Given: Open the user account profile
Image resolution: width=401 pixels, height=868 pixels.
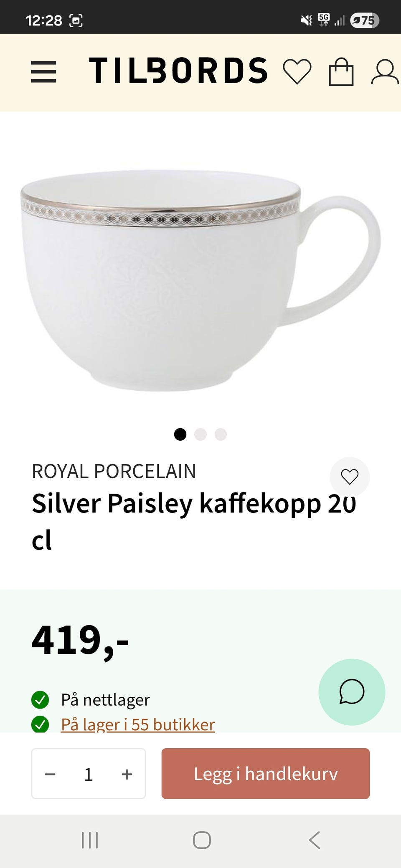Looking at the screenshot, I should click(385, 72).
